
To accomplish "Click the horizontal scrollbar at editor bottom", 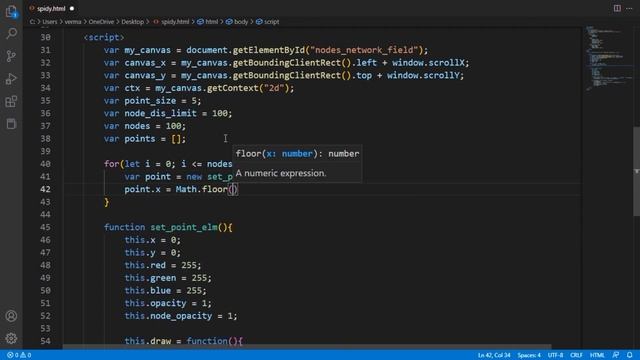I will click(x=306, y=347).
